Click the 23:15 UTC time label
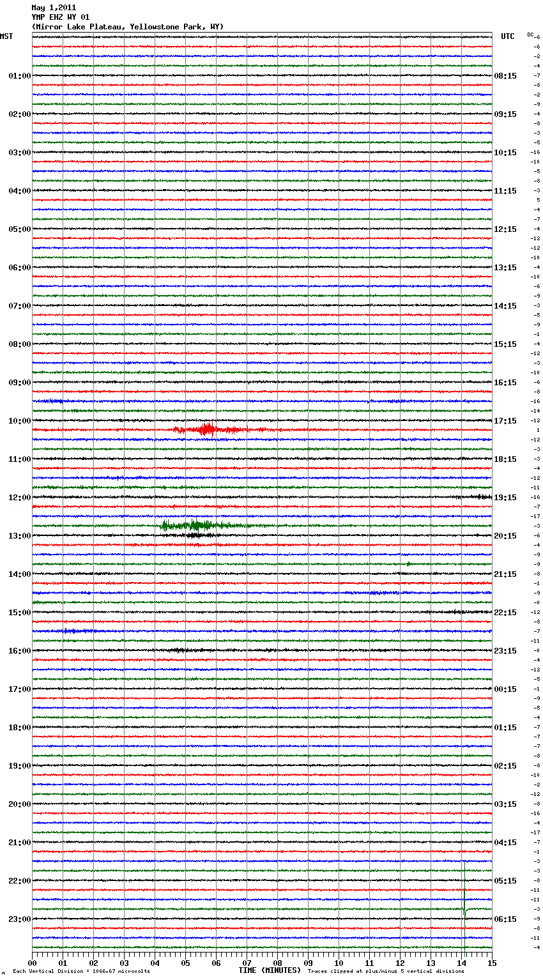Screen dimensions: 543x980 [x=505, y=651]
